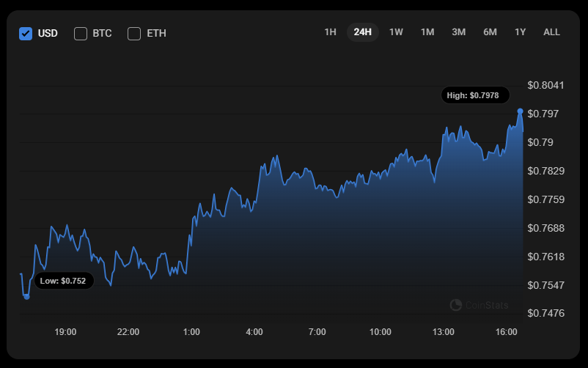Click the 13:00 time axis label
This screenshot has height=368, width=588.
click(x=443, y=332)
